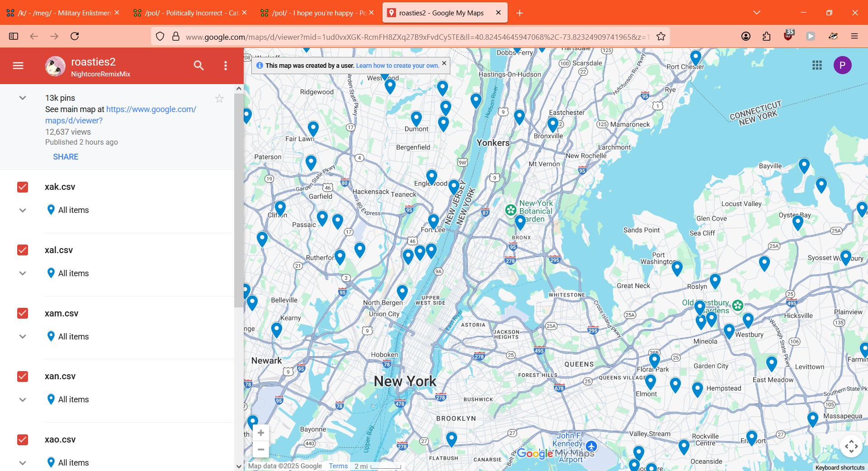Open the three-dot options menu in the map header

226,66
